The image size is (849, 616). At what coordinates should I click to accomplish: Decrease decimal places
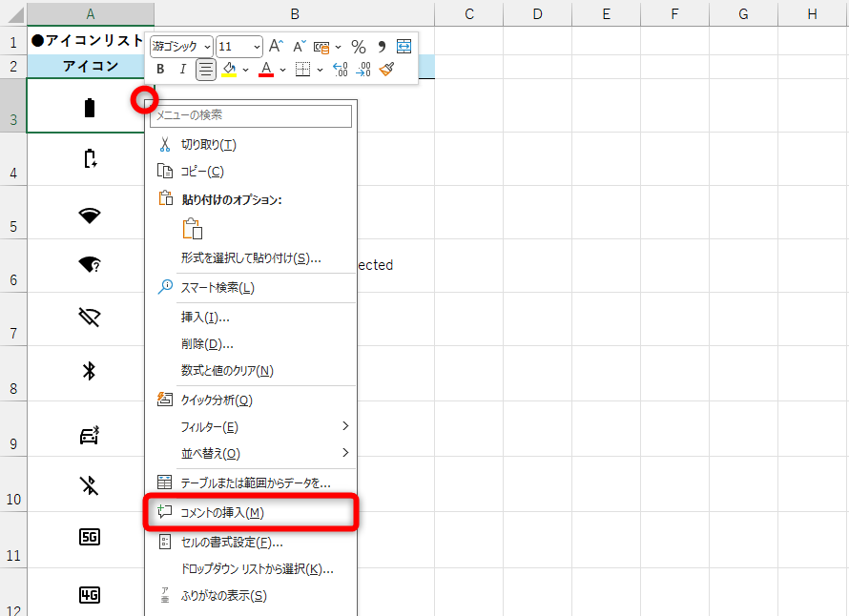point(363,70)
